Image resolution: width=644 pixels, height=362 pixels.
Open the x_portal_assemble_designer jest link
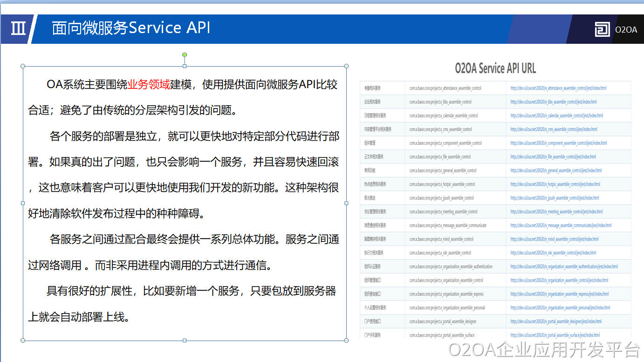(555, 321)
